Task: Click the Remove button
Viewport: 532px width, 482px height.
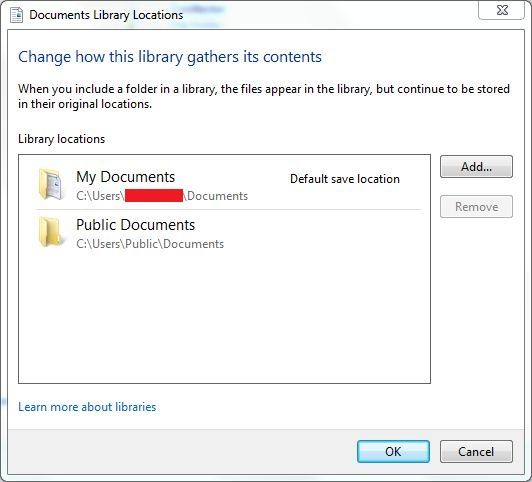Action: click(476, 207)
